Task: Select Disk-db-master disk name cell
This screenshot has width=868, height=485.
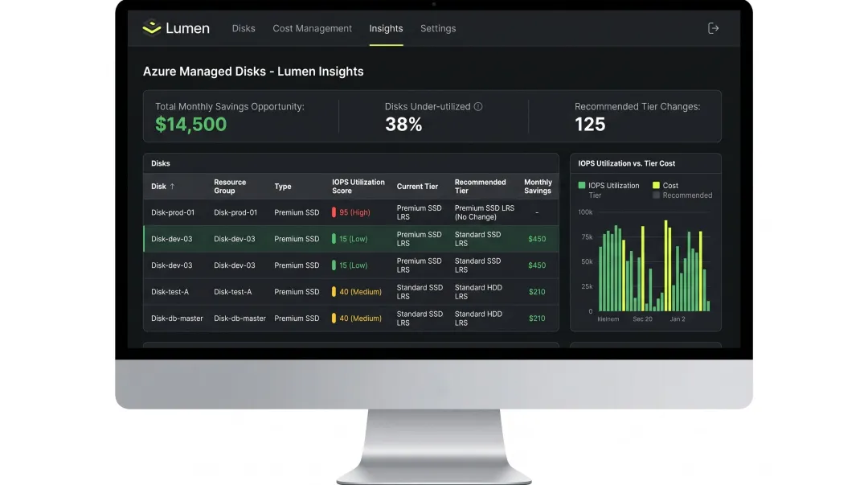Action: [177, 319]
